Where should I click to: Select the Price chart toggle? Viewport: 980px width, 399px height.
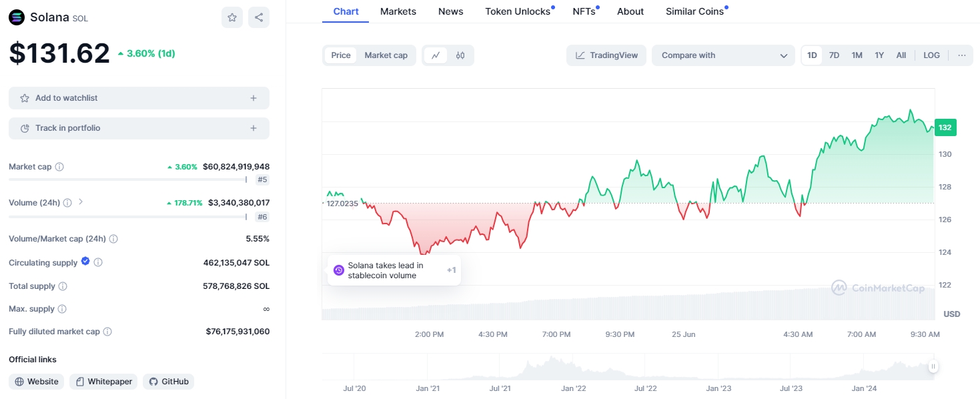341,55
